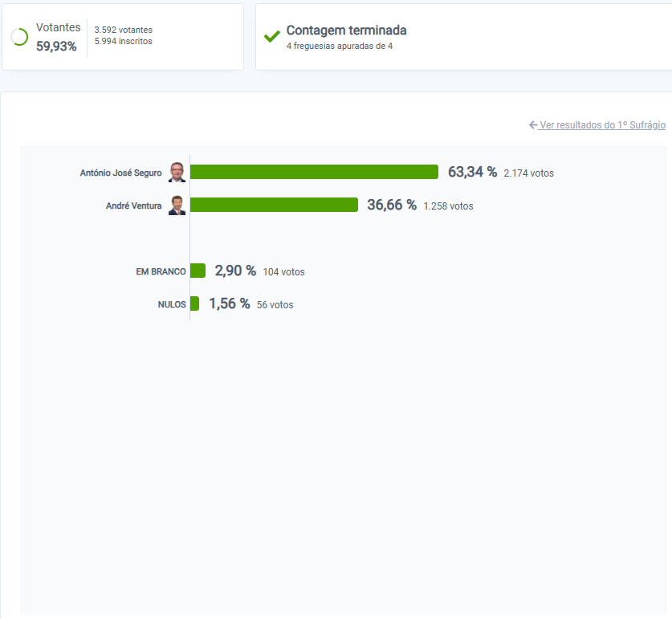Select the EM BRANCO green bar
672x619 pixels.
tap(198, 271)
